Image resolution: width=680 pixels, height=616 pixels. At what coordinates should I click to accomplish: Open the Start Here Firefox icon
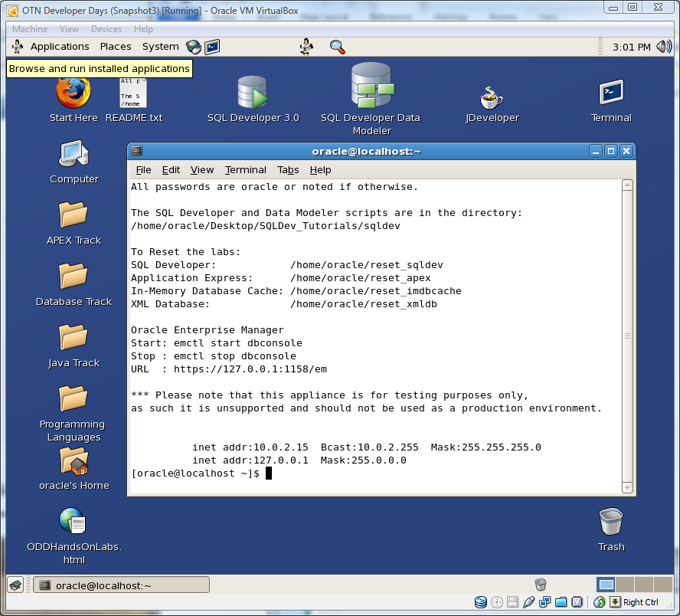[x=74, y=93]
